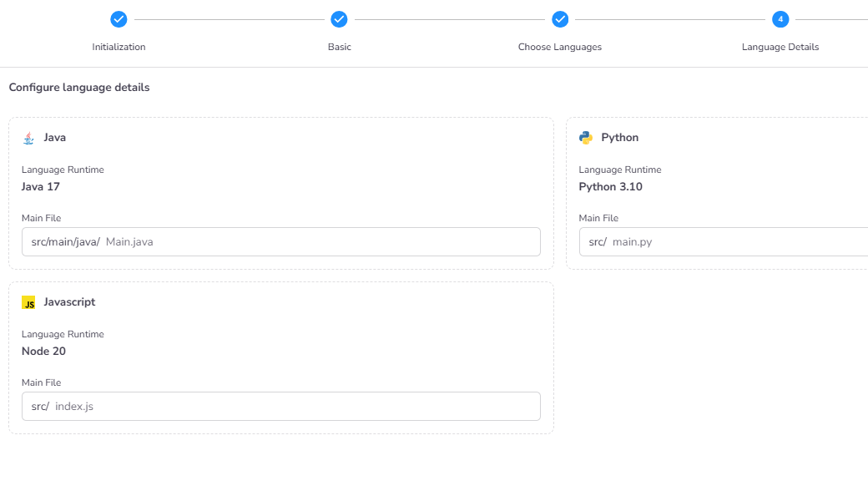The image size is (868, 486).
Task: Click the Node 20 runtime value
Action: 43,352
